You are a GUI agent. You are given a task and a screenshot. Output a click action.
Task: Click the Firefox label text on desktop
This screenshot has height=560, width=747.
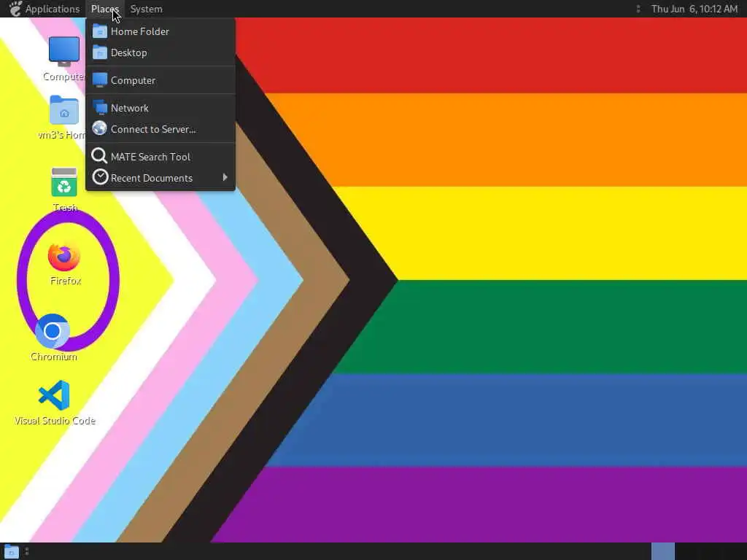66,281
